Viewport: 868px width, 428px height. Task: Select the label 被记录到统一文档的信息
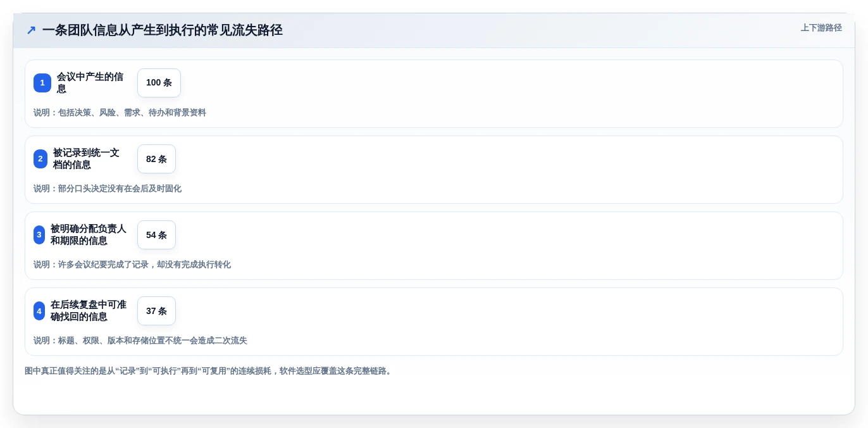tap(87, 159)
